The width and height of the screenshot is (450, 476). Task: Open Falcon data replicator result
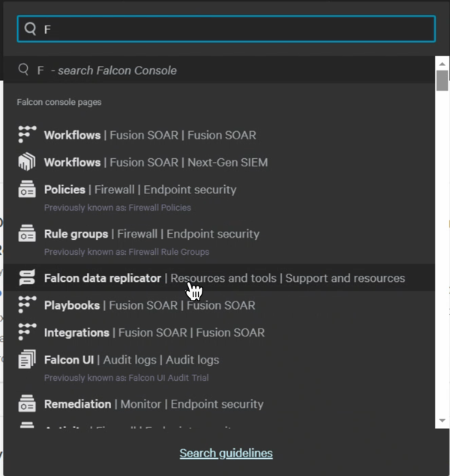coord(219,278)
